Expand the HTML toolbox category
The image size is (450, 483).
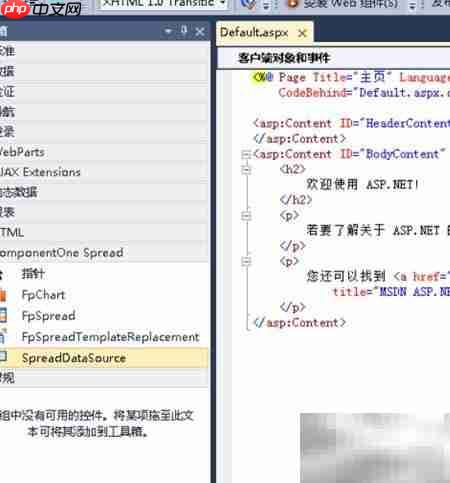104,232
